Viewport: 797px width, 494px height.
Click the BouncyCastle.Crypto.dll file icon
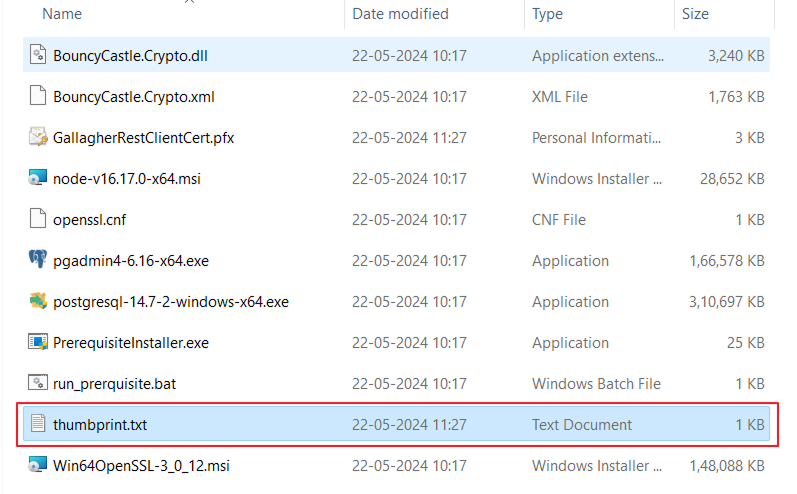(38, 56)
